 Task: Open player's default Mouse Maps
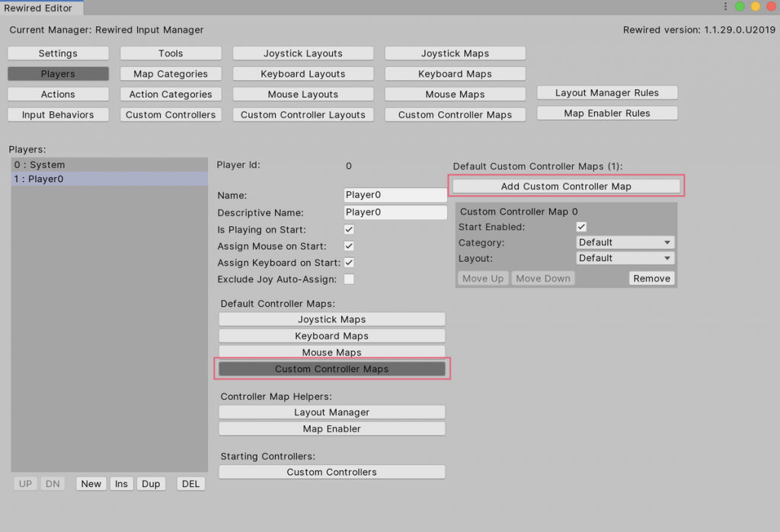click(x=332, y=352)
